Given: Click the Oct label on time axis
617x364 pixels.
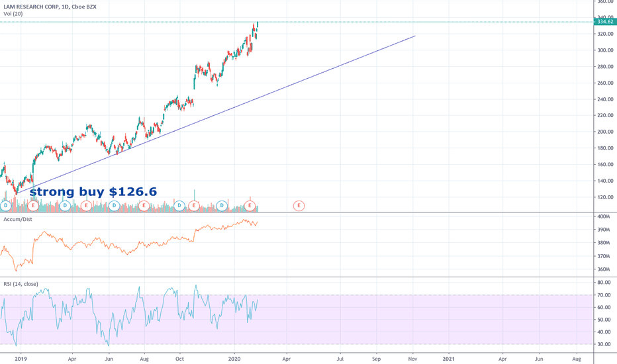Looking at the screenshot, I should pos(179,359).
